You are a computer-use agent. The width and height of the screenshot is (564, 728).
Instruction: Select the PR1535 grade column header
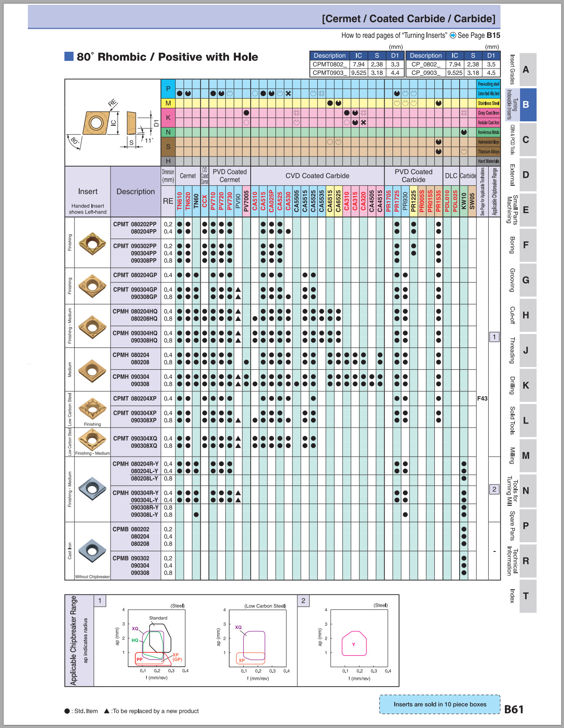[439, 201]
